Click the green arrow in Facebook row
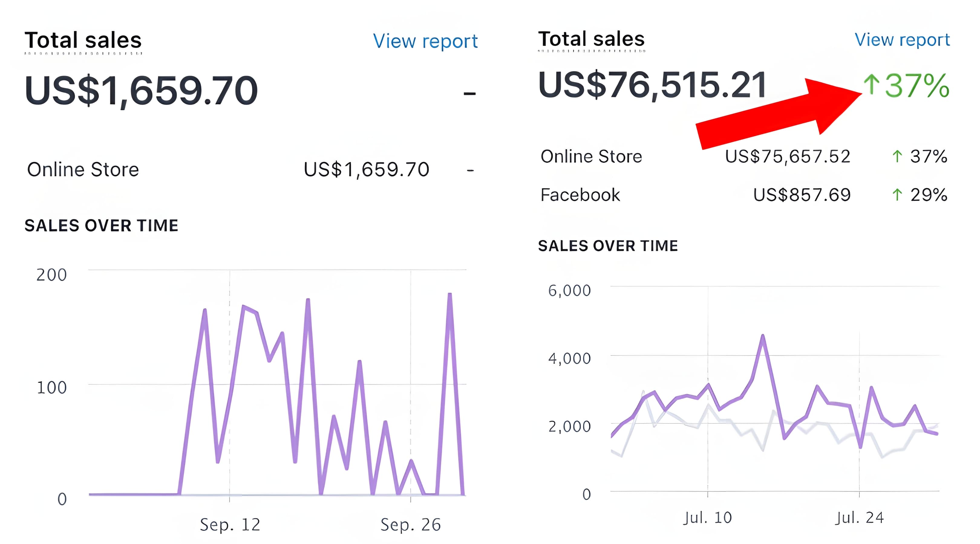The image size is (980, 544). pos(897,195)
